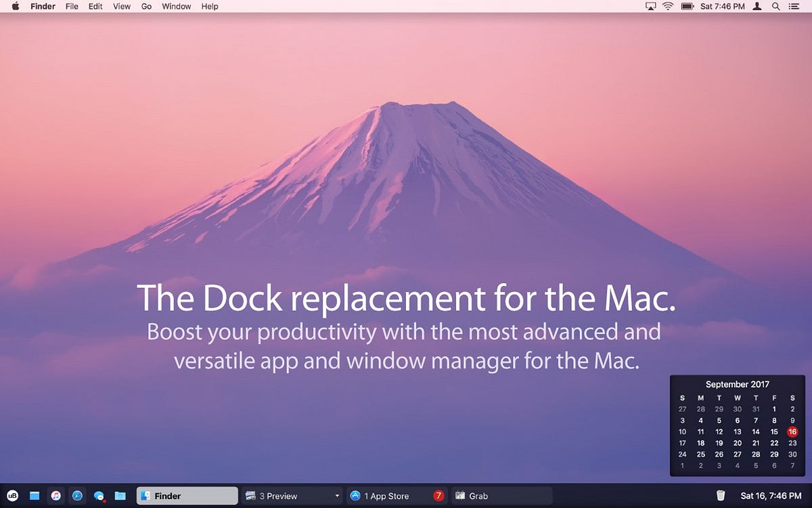This screenshot has height=508, width=812.
Task: Open the AirPlay display menu
Action: click(651, 6)
